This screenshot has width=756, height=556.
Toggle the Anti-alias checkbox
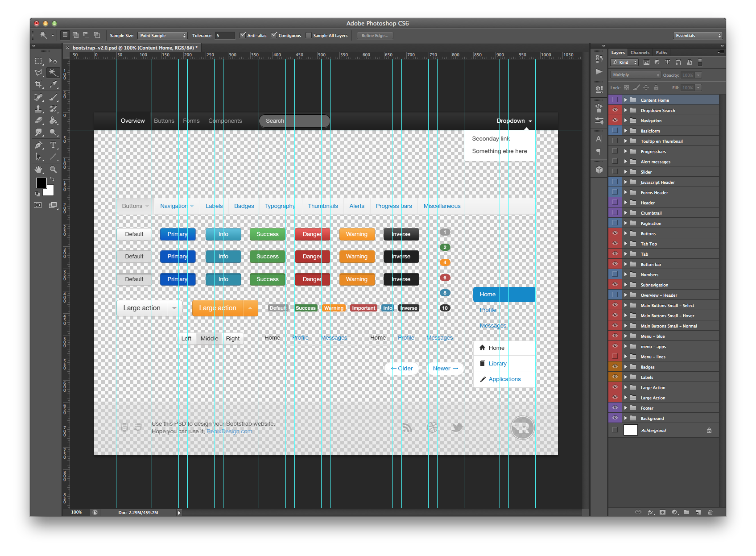[243, 35]
